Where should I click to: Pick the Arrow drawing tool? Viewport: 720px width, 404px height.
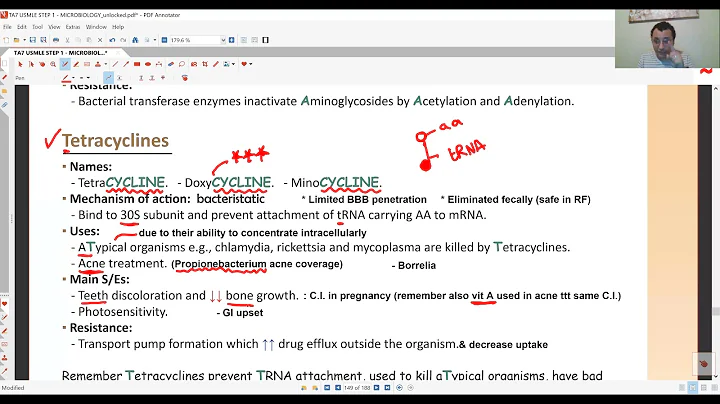[x=126, y=64]
